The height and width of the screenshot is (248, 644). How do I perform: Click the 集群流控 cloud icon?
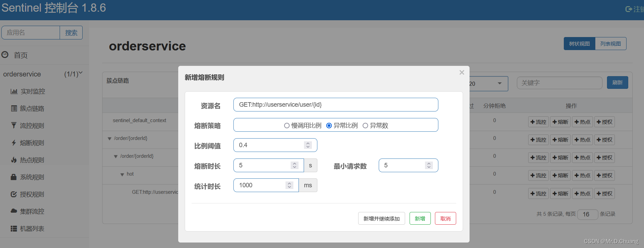[14, 211]
